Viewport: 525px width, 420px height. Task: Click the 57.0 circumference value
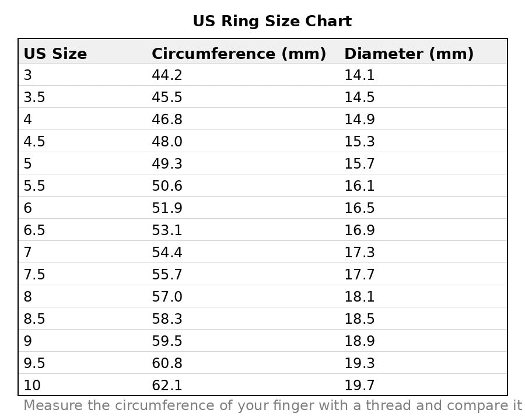tap(167, 296)
